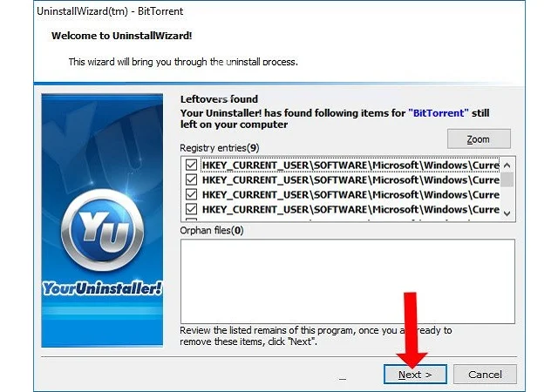Click the registry list scroll-up arrow
Image resolution: width=558 pixels, height=392 pixels.
507,165
